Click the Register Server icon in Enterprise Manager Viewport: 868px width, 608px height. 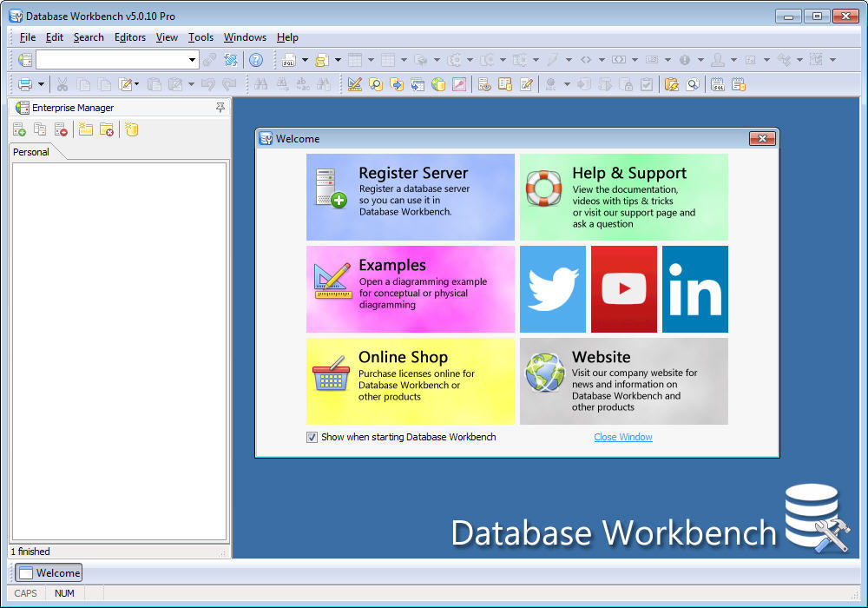pos(19,129)
